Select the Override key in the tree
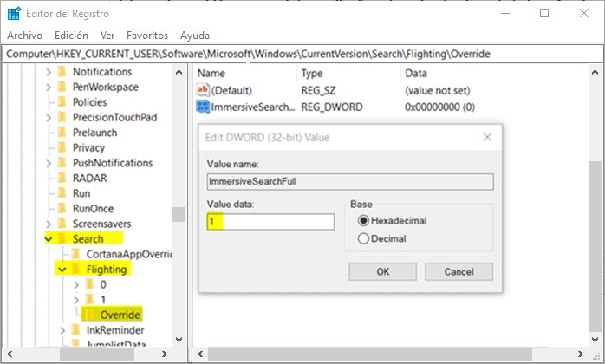The height and width of the screenshot is (364, 605). point(120,315)
